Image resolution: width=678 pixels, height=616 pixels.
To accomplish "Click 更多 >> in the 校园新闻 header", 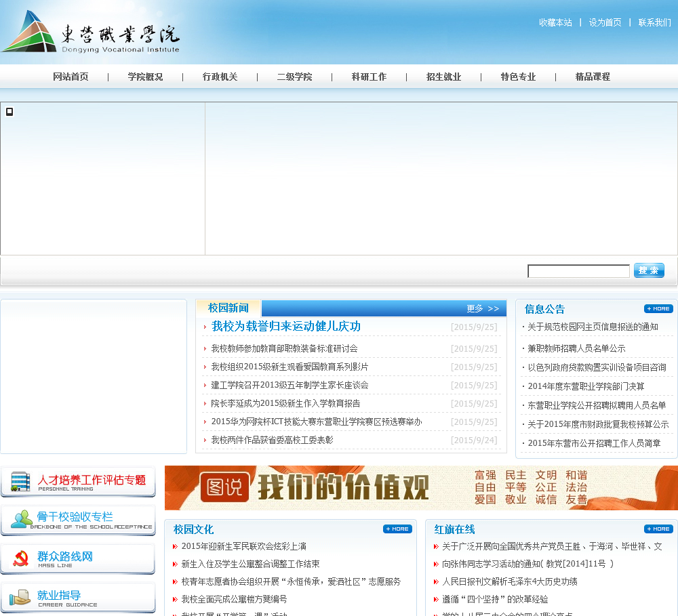I will coord(483,308).
